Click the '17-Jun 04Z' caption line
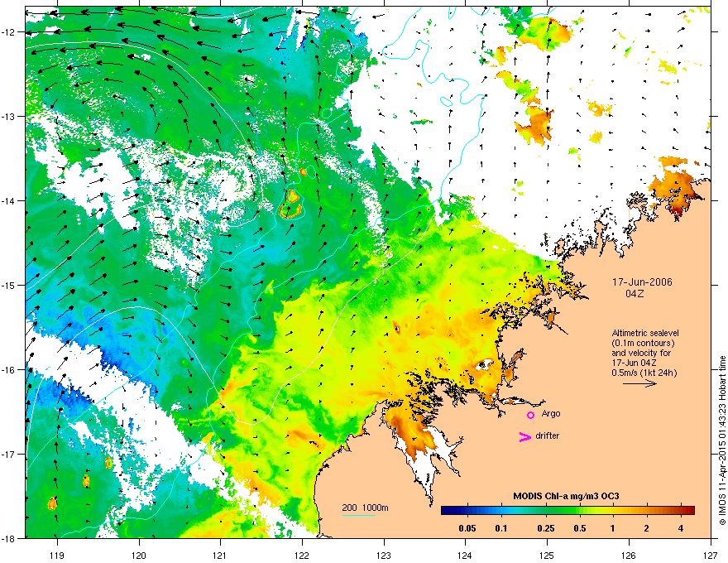Image resolution: width=728 pixels, height=563 pixels. [635, 363]
